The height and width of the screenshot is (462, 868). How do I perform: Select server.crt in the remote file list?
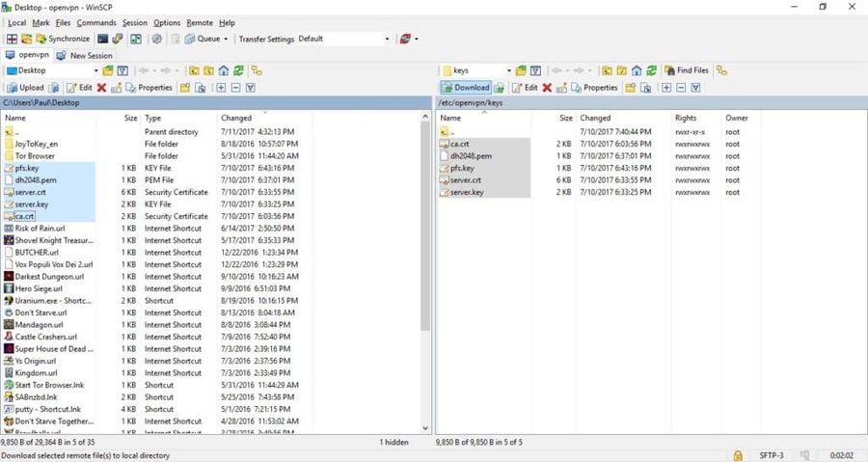[x=465, y=180]
